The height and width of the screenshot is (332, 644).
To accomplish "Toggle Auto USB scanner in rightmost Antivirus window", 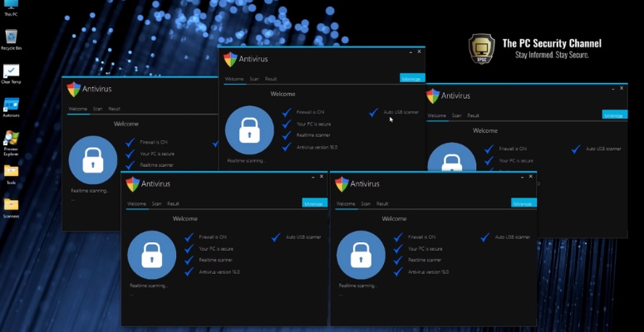I will click(578, 149).
